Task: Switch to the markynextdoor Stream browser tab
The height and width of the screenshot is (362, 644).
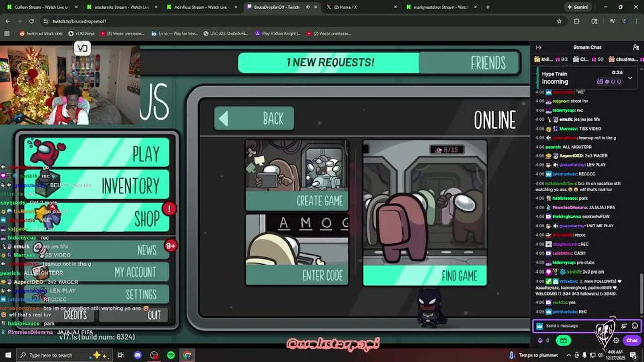Action: click(441, 7)
